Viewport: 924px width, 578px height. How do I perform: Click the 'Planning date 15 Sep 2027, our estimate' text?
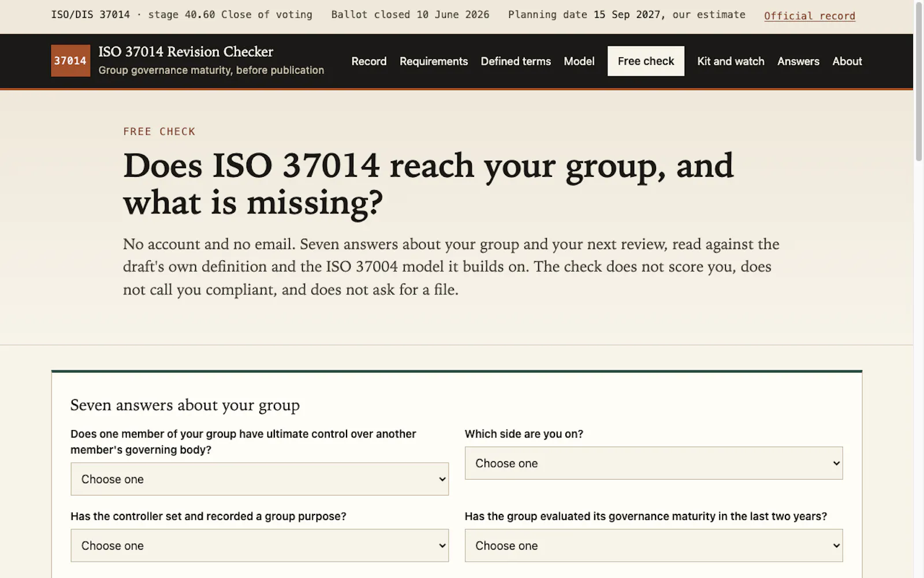[627, 14]
